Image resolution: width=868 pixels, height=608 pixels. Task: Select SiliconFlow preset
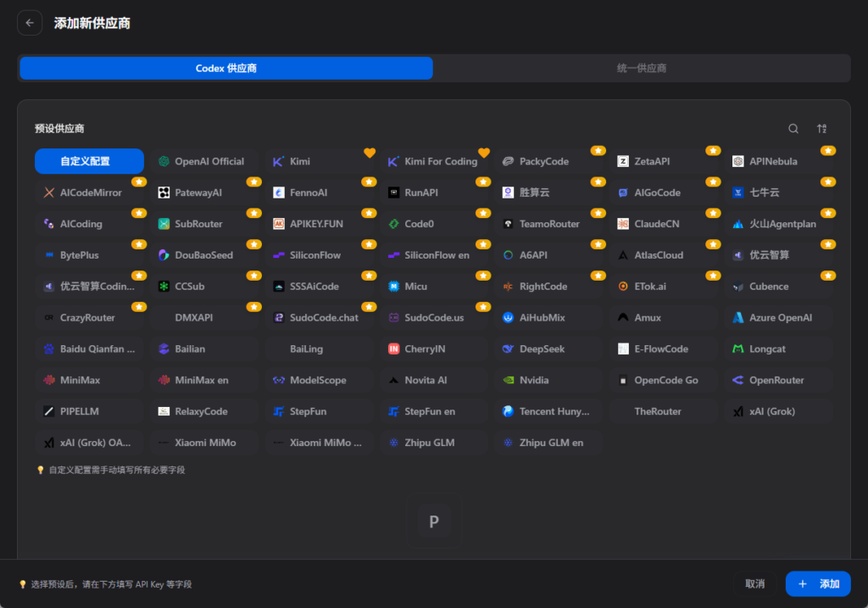[319, 254]
